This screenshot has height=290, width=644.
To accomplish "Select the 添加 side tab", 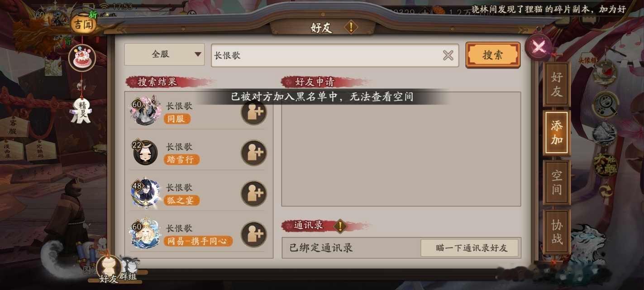I will [x=557, y=133].
